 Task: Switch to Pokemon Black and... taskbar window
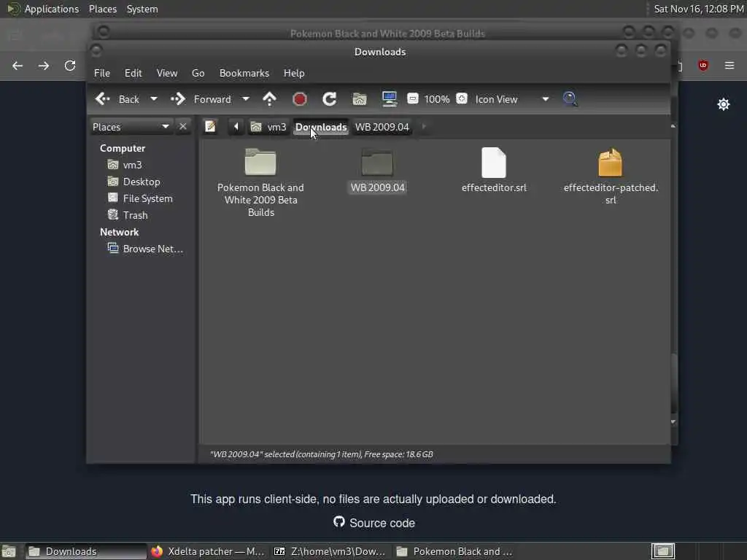pyautogui.click(x=454, y=551)
